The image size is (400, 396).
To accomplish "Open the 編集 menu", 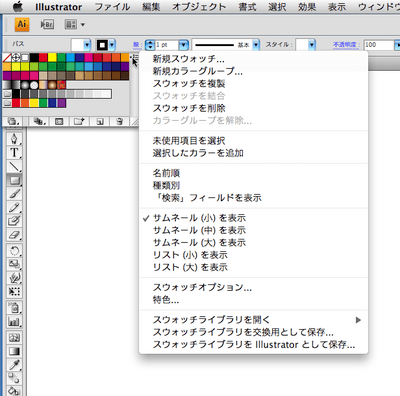I will click(x=151, y=7).
